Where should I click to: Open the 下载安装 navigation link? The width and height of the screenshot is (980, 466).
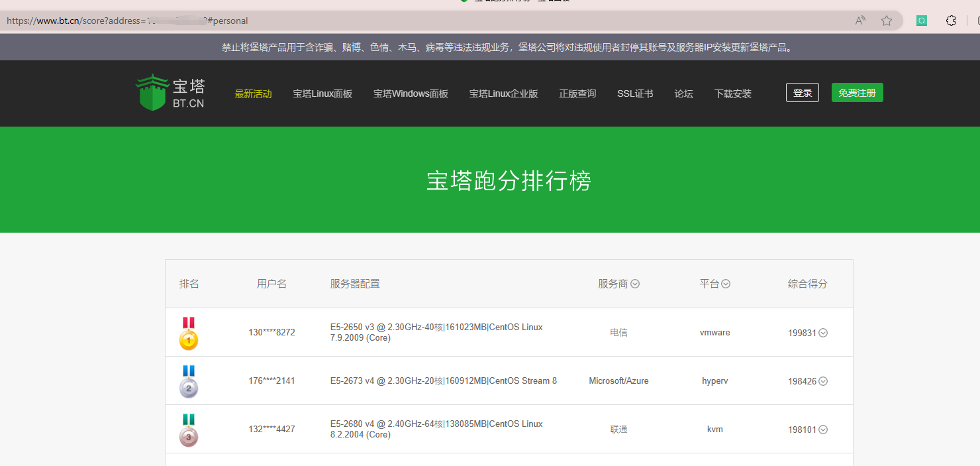coord(733,93)
